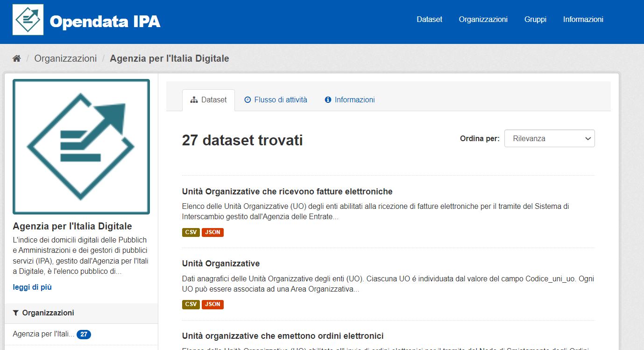644x350 pixels.
Task: Open the Rilevanza sort order dropdown
Action: tap(549, 138)
